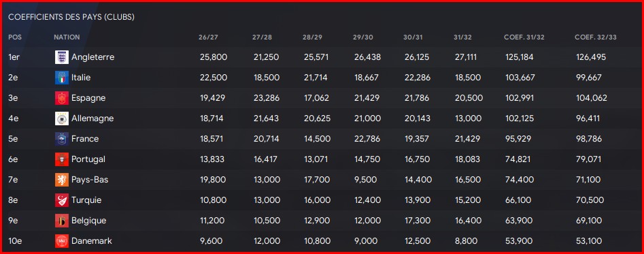This screenshot has height=254, width=644.
Task: Click the Belgique crest icon
Action: pos(62,221)
